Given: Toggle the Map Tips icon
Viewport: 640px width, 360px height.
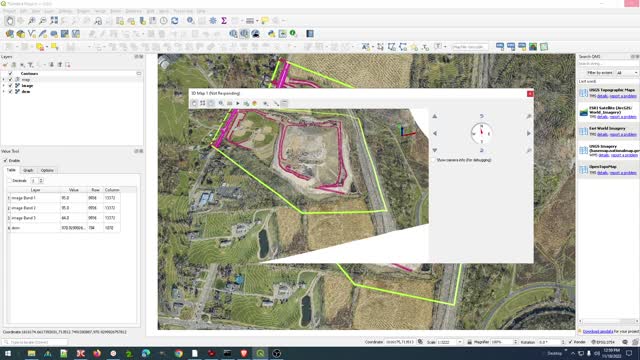Looking at the screenshot, I should pyautogui.click(x=265, y=20).
